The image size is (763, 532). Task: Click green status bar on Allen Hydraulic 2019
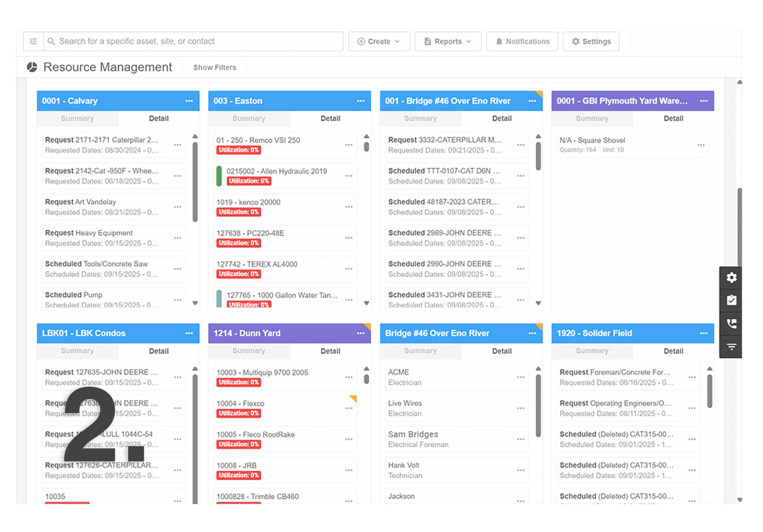(x=219, y=176)
